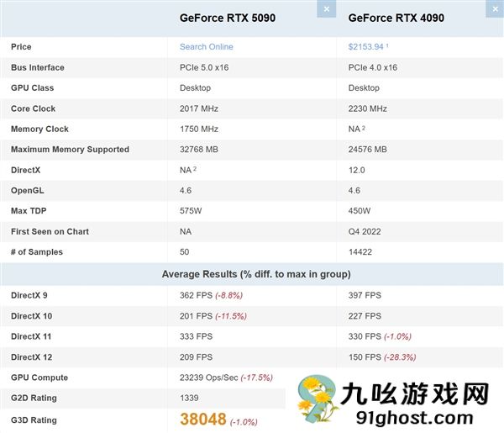The width and height of the screenshot is (504, 433).
Task: Click the DirectX row label in specs
Action: 26,170
